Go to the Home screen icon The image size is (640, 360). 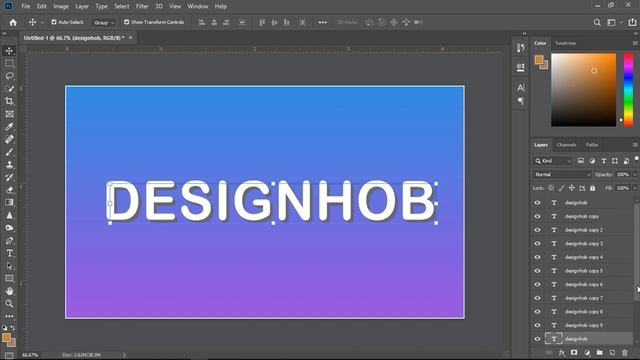tap(13, 22)
